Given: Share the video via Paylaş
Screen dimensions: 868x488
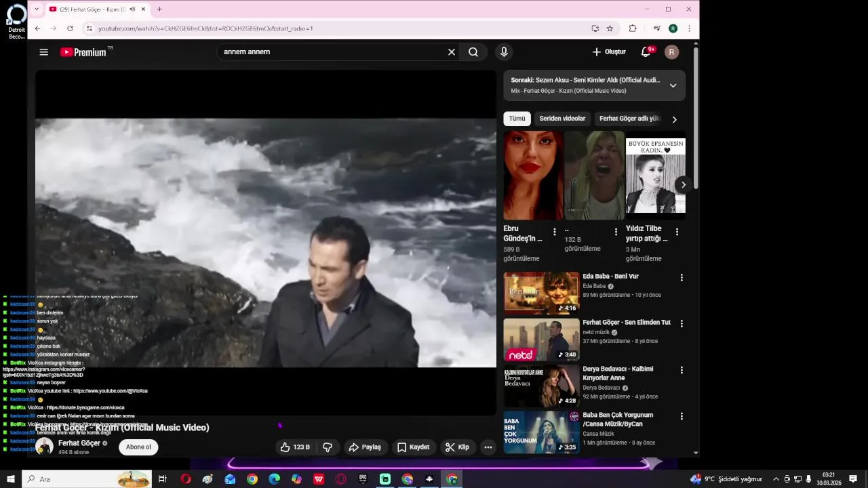Looking at the screenshot, I should 365,447.
